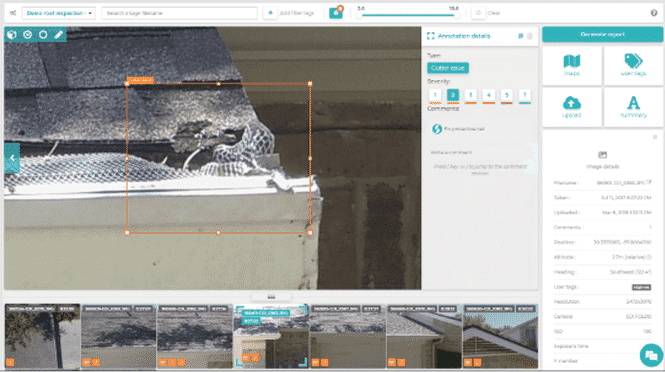Click the filter settings icon in the top bar
Screen dimensions: 665x372
(x=13, y=13)
